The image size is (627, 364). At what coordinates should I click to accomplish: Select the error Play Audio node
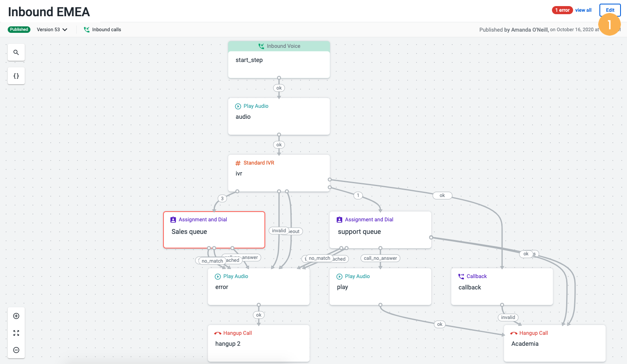click(259, 287)
